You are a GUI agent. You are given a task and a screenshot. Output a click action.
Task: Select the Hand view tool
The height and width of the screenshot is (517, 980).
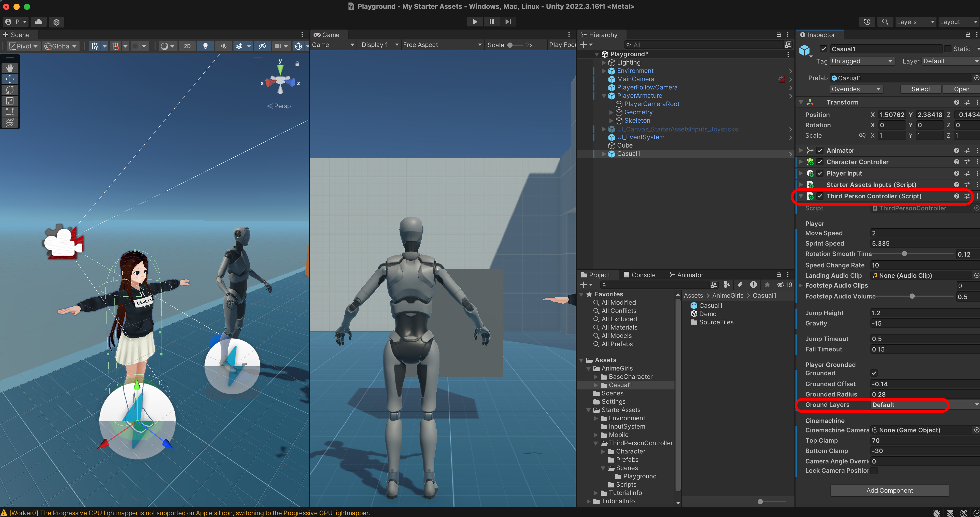pyautogui.click(x=10, y=68)
